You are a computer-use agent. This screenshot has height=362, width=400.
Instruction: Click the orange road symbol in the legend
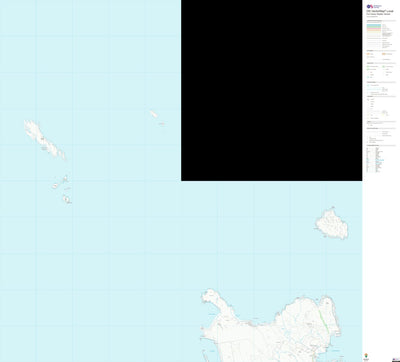click(369, 54)
